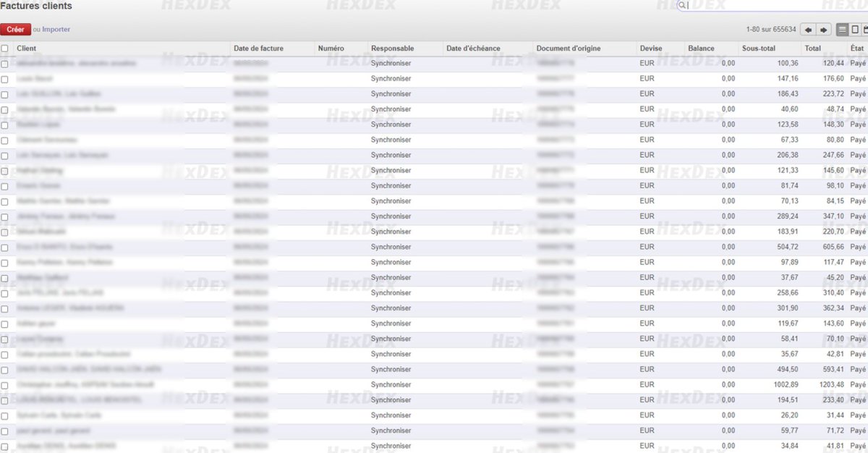This screenshot has height=453, width=868.
Task: Check the row with total 1203,48
Action: [5, 385]
